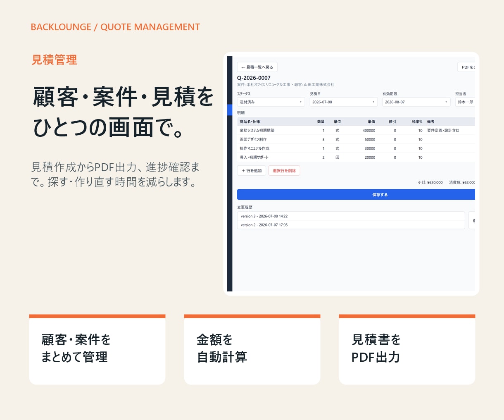504x420 pixels.
Task: Click the 単位 column header
Action: point(338,122)
